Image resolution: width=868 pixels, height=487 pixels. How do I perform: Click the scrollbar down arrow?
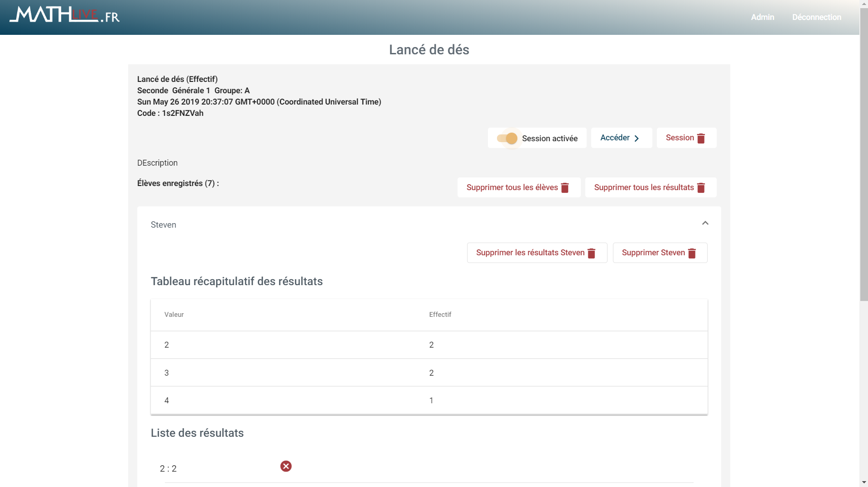pyautogui.click(x=863, y=482)
